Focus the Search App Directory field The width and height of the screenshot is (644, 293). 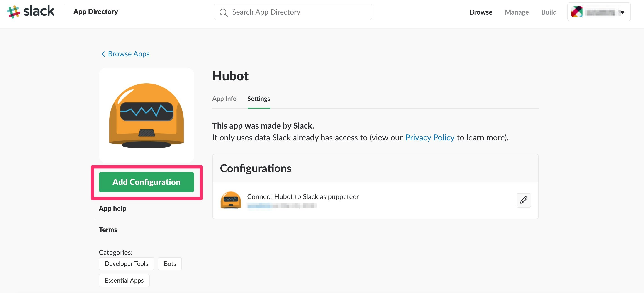tap(293, 12)
